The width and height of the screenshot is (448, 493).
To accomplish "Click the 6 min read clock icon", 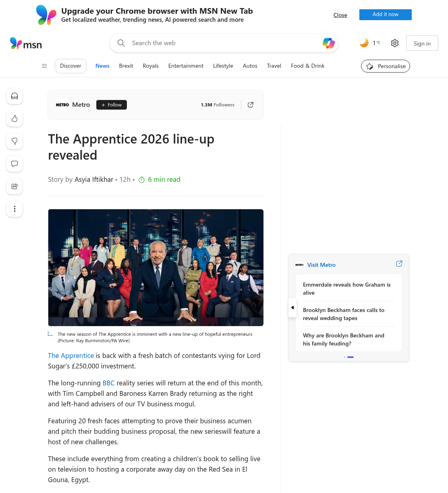I will tap(142, 180).
